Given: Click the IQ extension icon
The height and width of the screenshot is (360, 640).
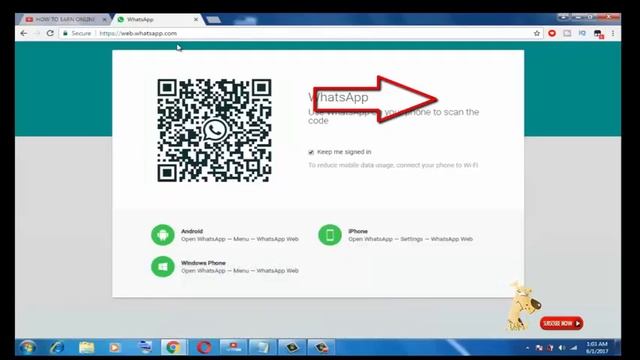Looking at the screenshot, I should point(582,33).
